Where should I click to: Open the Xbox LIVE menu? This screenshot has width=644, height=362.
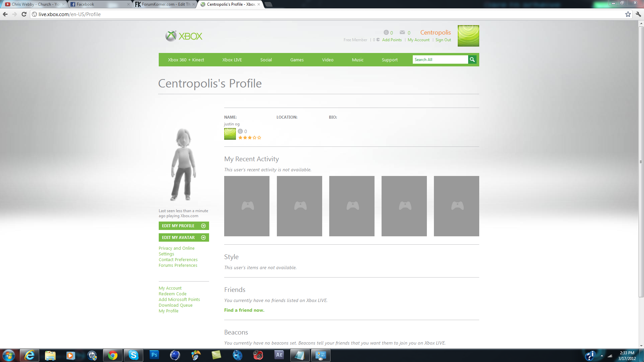coord(232,60)
